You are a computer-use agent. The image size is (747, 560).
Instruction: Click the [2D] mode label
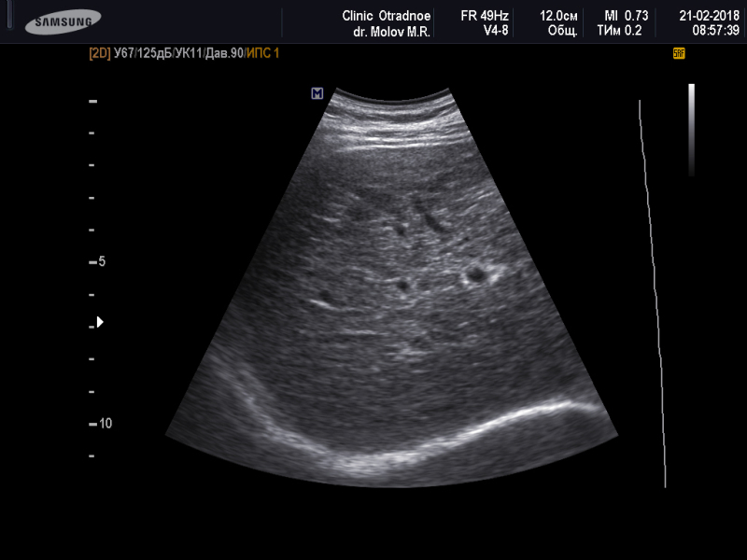[x=100, y=53]
